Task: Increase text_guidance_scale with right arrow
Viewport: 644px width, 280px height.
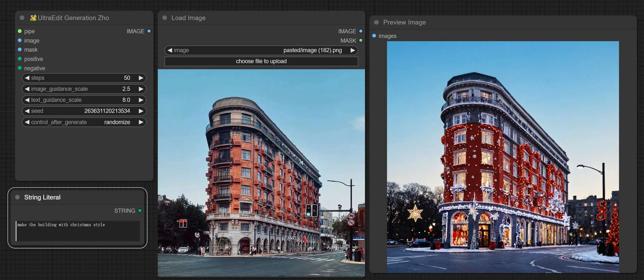Action: 141,100
